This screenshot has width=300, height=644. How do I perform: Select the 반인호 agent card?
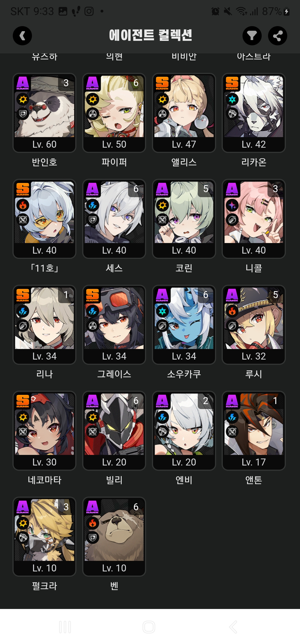(x=44, y=113)
